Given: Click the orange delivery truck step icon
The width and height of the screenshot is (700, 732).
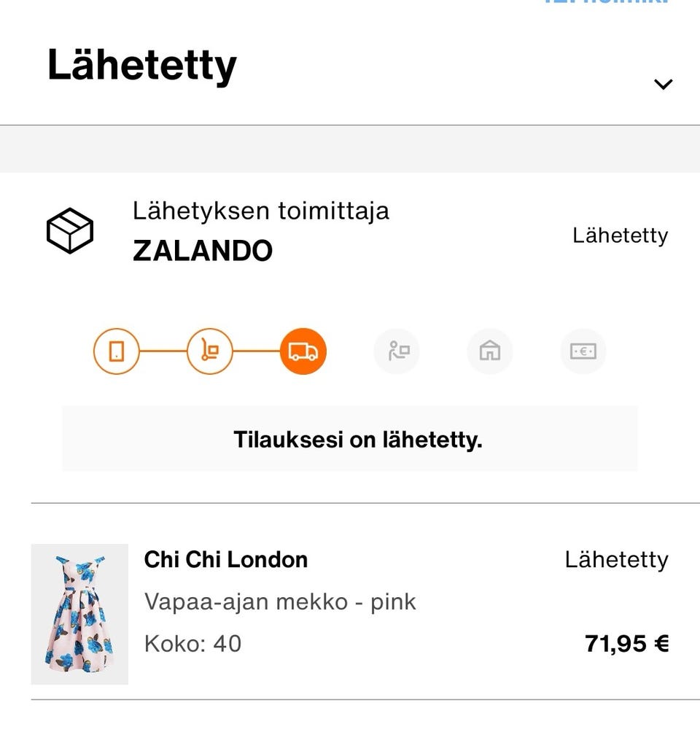Looking at the screenshot, I should point(303,351).
